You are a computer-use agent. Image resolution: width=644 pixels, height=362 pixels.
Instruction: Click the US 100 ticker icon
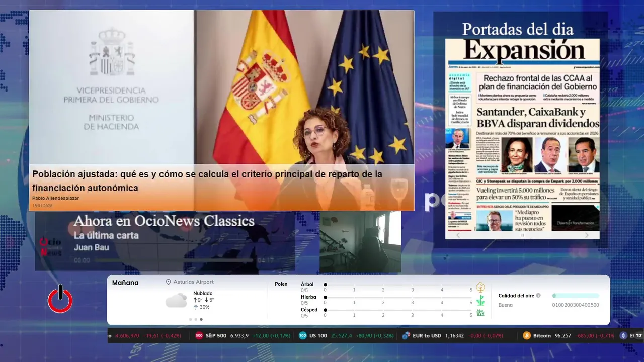pyautogui.click(x=303, y=335)
